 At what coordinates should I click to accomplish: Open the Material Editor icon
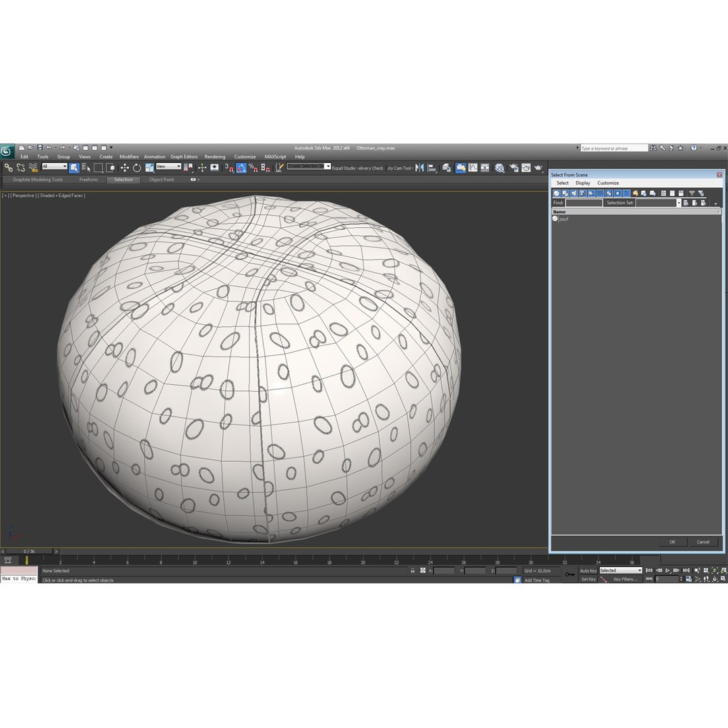(499, 168)
